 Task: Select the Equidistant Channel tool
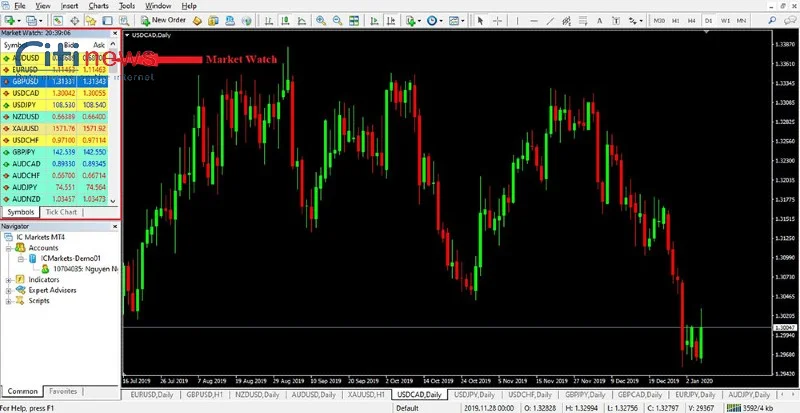566,20
